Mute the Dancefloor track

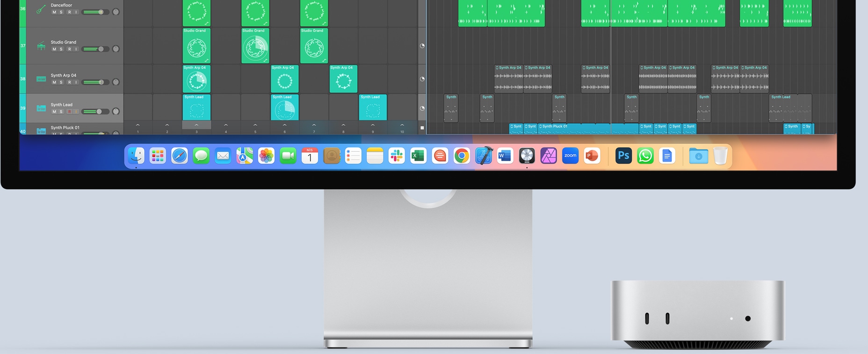click(x=54, y=12)
